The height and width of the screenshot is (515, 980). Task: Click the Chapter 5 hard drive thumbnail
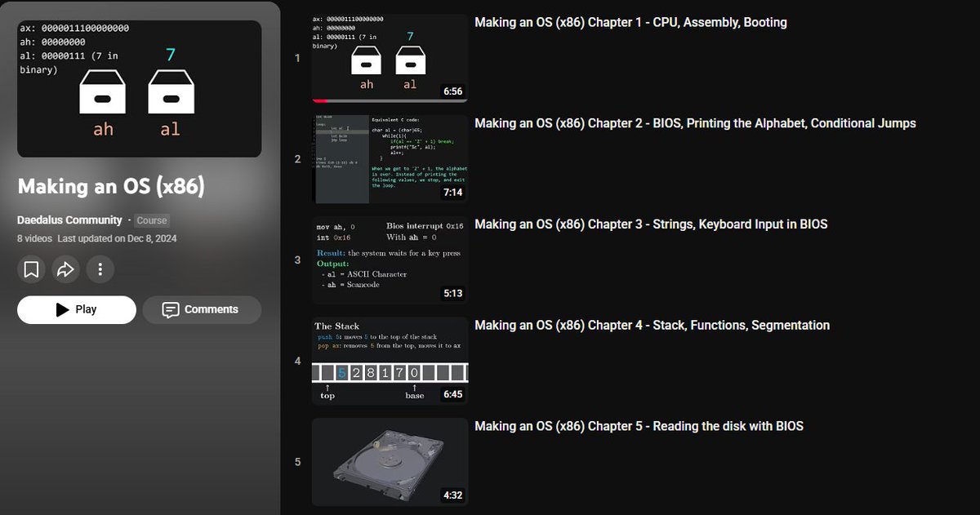tap(390, 461)
